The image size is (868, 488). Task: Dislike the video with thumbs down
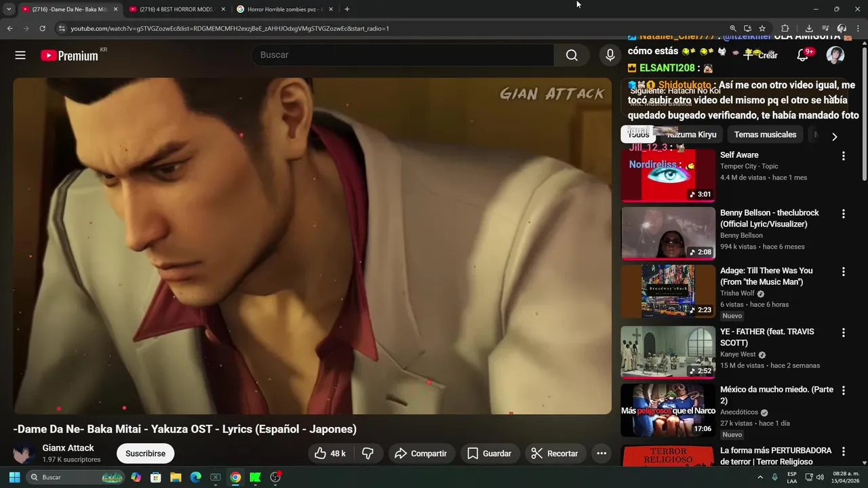(x=368, y=453)
